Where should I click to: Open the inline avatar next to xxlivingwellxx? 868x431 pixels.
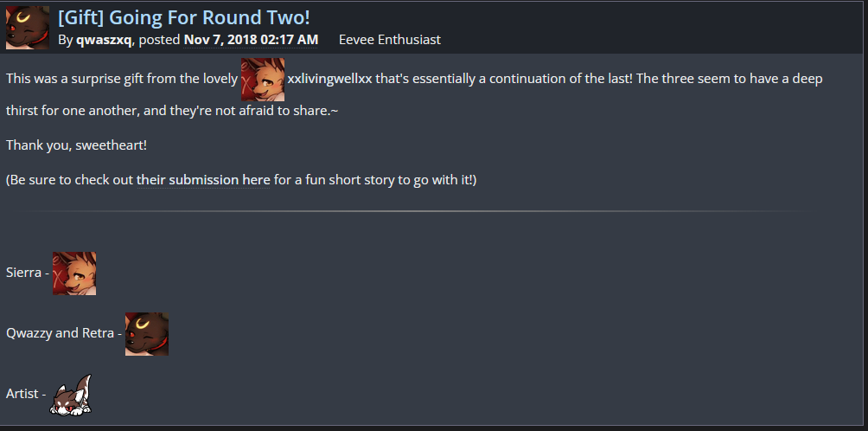coord(263,79)
